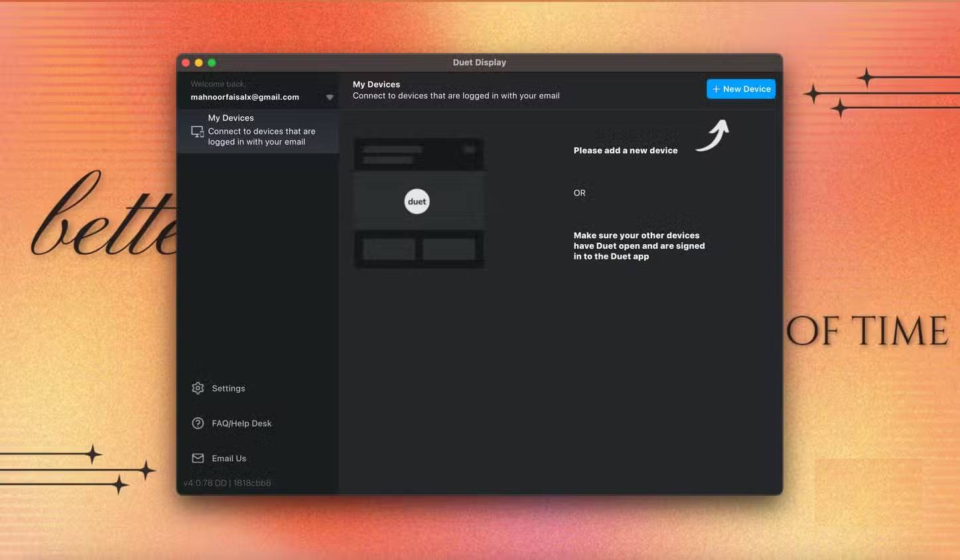Close the Duet Display window

coord(186,63)
